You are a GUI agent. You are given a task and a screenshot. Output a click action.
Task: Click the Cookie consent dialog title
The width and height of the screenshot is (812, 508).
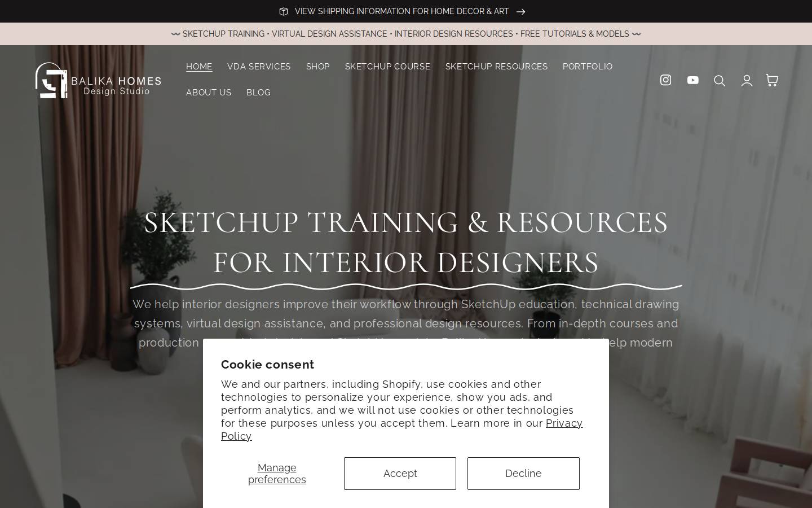(x=267, y=365)
